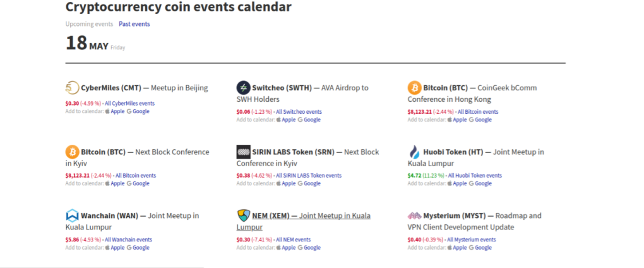Image resolution: width=644 pixels, height=268 pixels.
Task: Add Mysterium update to Apple calendar
Action: [x=456, y=248]
